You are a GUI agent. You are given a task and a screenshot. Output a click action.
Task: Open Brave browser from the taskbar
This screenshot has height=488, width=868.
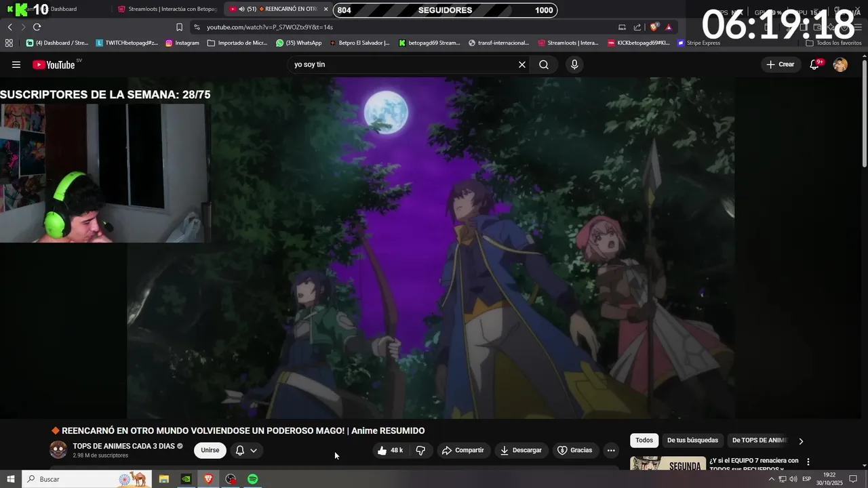click(x=208, y=479)
